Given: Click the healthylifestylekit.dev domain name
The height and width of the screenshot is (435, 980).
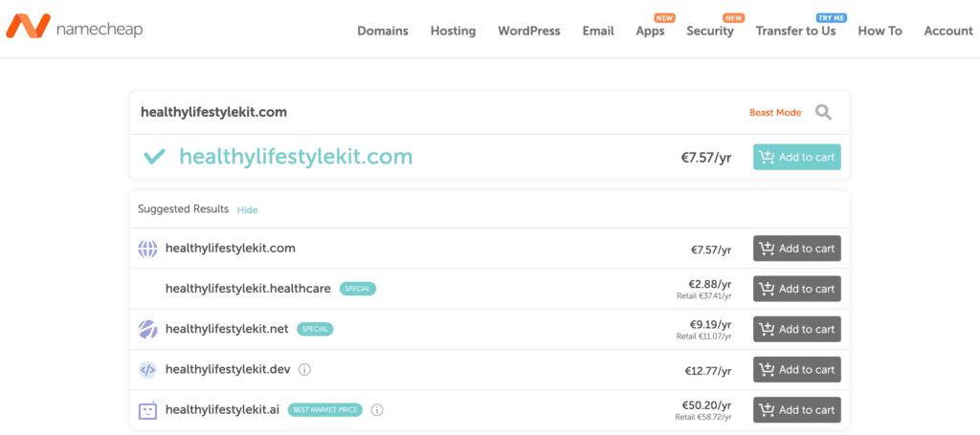Looking at the screenshot, I should click(228, 369).
